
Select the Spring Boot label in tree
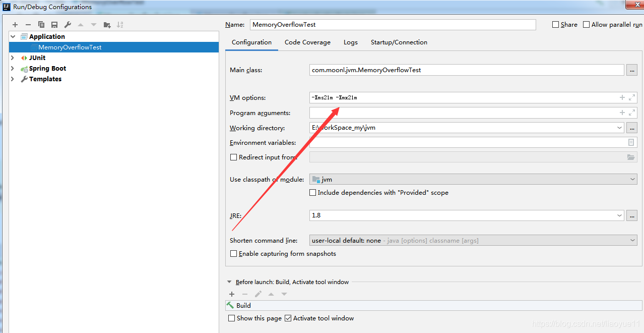[x=47, y=69]
